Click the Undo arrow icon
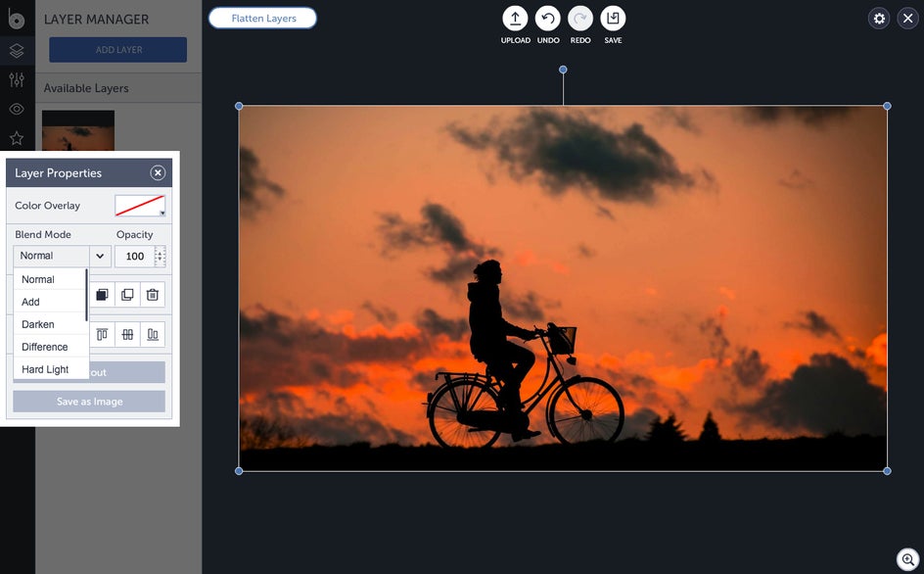This screenshot has width=924, height=574. tap(548, 19)
